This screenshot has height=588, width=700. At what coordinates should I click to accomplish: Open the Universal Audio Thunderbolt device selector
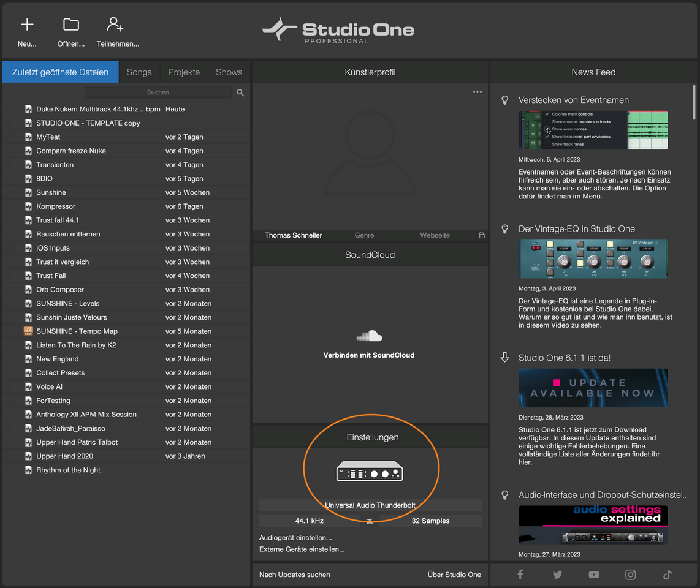370,505
